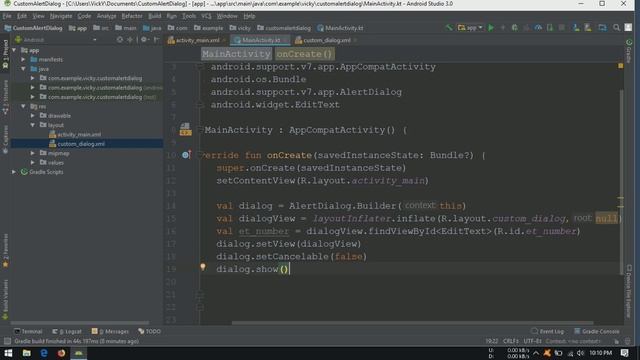Click the Kotlin class gutter icon by MainActivity
This screenshot has width=640, height=360.
tap(185, 129)
